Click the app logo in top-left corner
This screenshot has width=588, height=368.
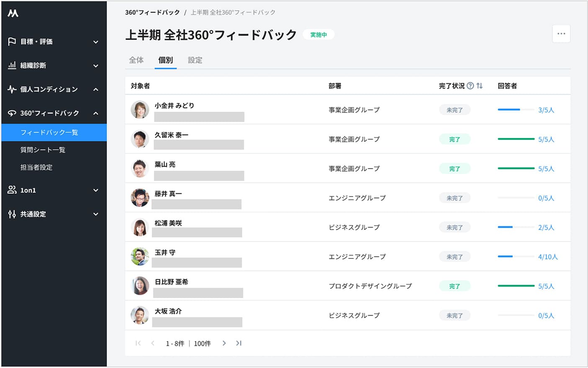pos(13,12)
